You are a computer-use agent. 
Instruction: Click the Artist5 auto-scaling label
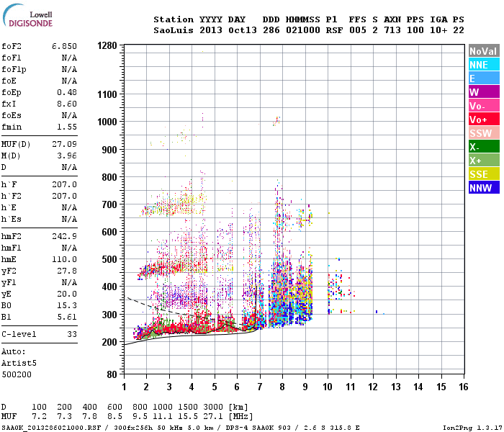pyautogui.click(x=19, y=363)
